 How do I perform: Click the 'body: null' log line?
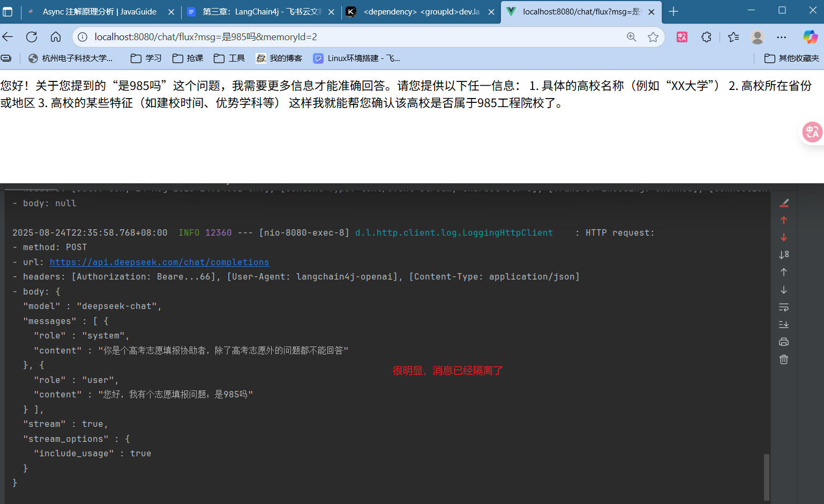(x=44, y=203)
